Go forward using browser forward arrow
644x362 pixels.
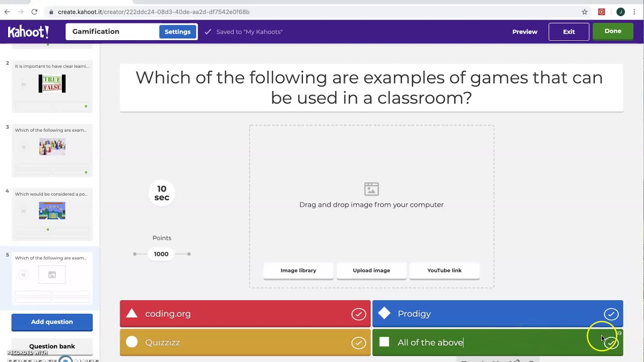(21, 12)
